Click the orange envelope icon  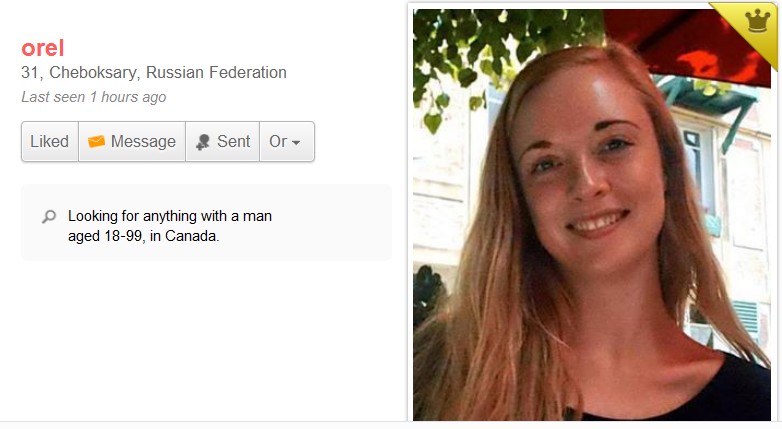pyautogui.click(x=96, y=142)
